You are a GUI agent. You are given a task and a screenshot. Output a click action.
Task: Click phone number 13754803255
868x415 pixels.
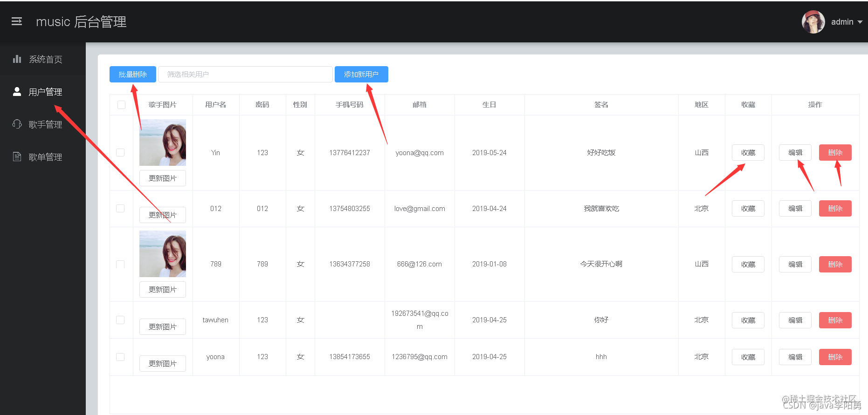coord(350,209)
